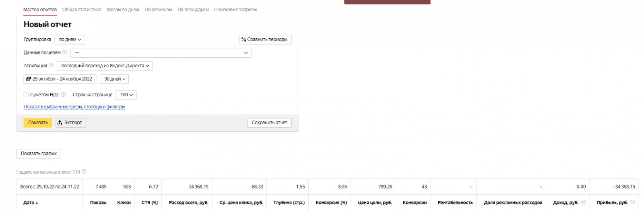Click the Показы column header

click(98, 203)
